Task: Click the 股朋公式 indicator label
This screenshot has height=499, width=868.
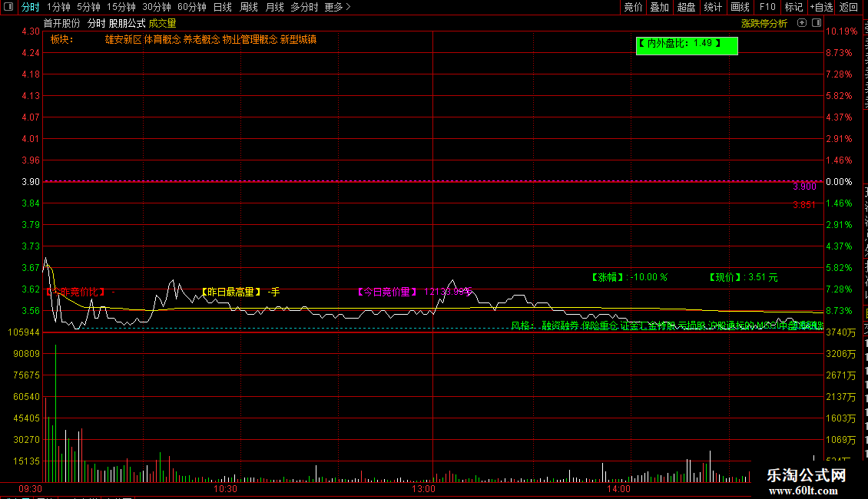Action: pos(127,23)
